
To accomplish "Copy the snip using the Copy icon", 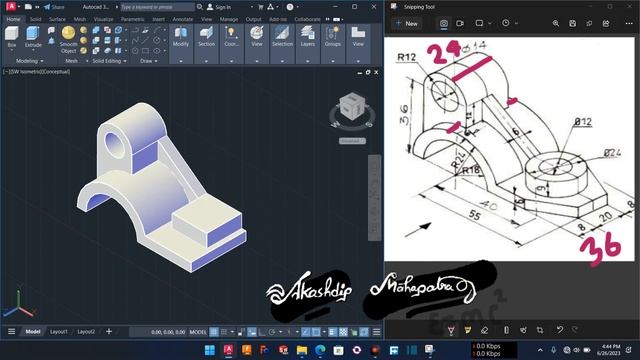I will click(x=589, y=23).
